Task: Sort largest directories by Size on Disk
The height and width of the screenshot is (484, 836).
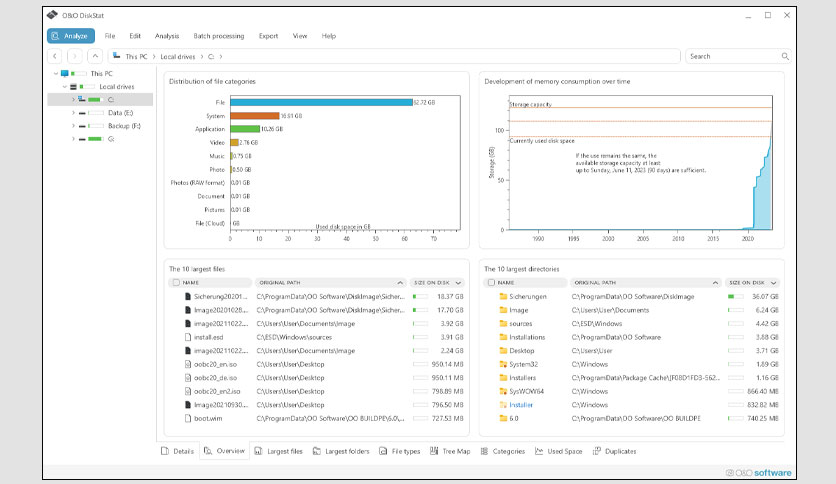Action: coord(752,283)
